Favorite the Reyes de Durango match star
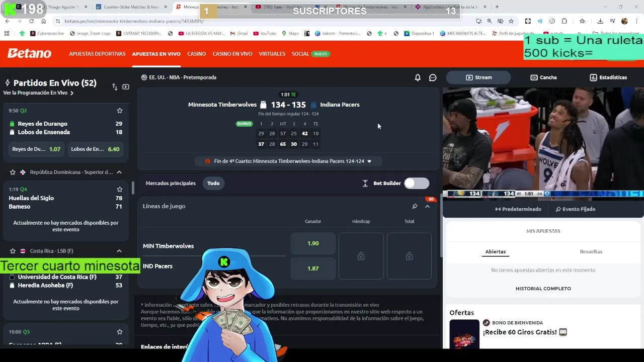This screenshot has width=644, height=362. pyautogui.click(x=120, y=111)
